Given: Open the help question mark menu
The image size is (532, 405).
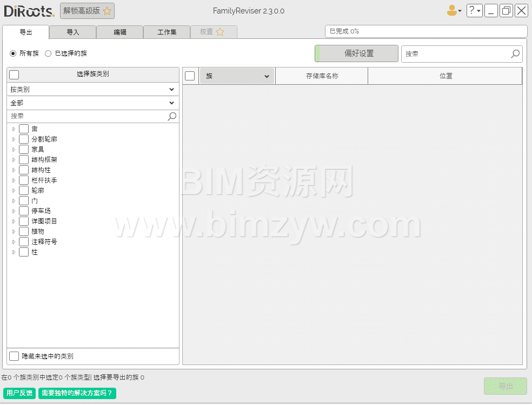Looking at the screenshot, I should (474, 10).
